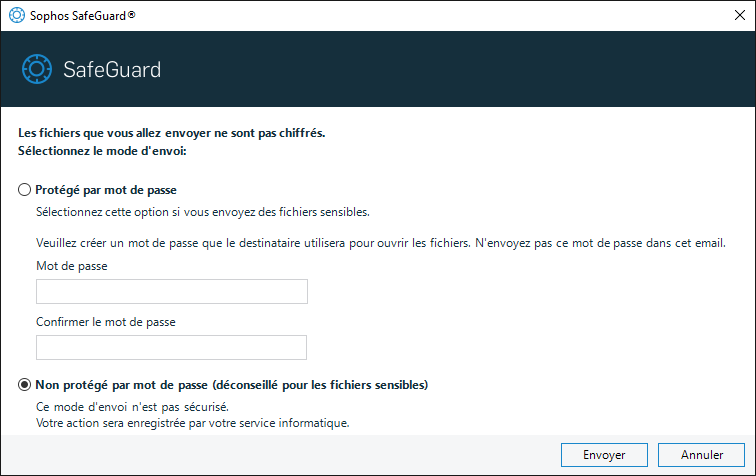Click the 'Sélectionnez le mode d'envoi:' text
Image resolution: width=756 pixels, height=476 pixels.
103,151
